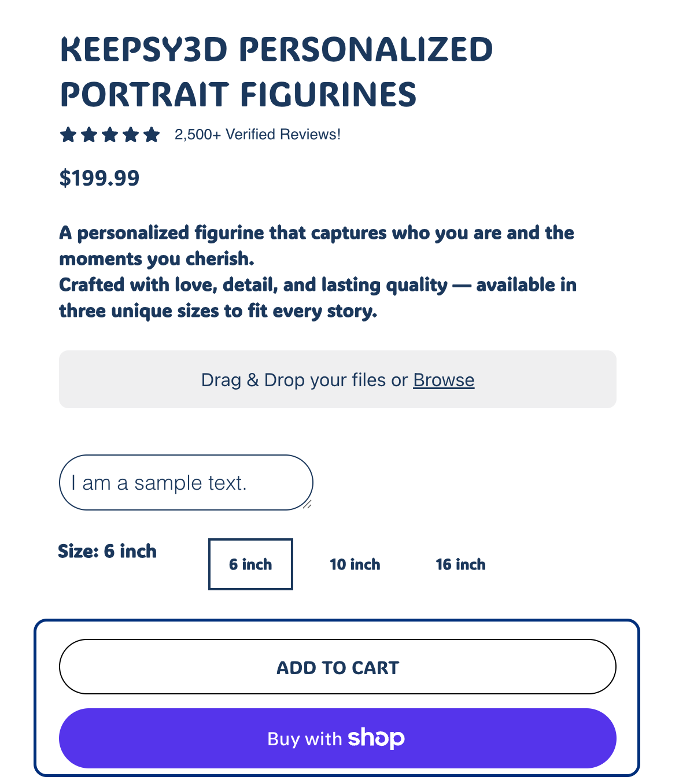Click the "Size: 6 inch" label
This screenshot has height=784, width=679.
pyautogui.click(x=108, y=551)
